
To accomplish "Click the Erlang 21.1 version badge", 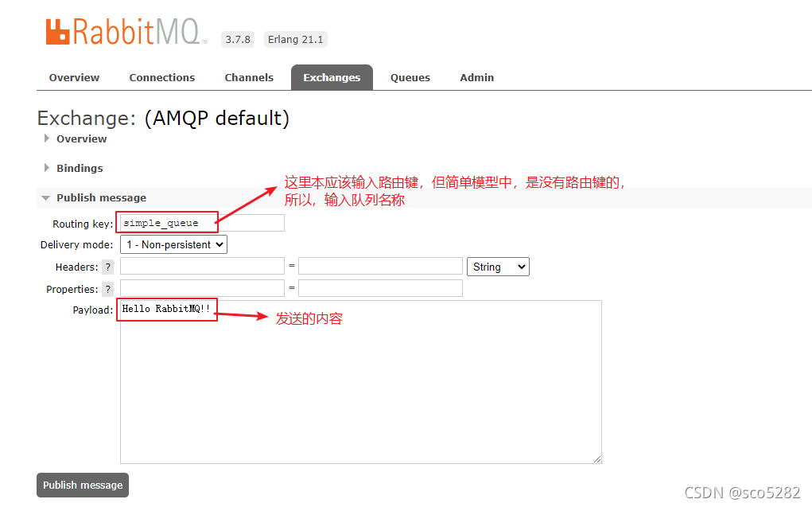I will [x=296, y=40].
